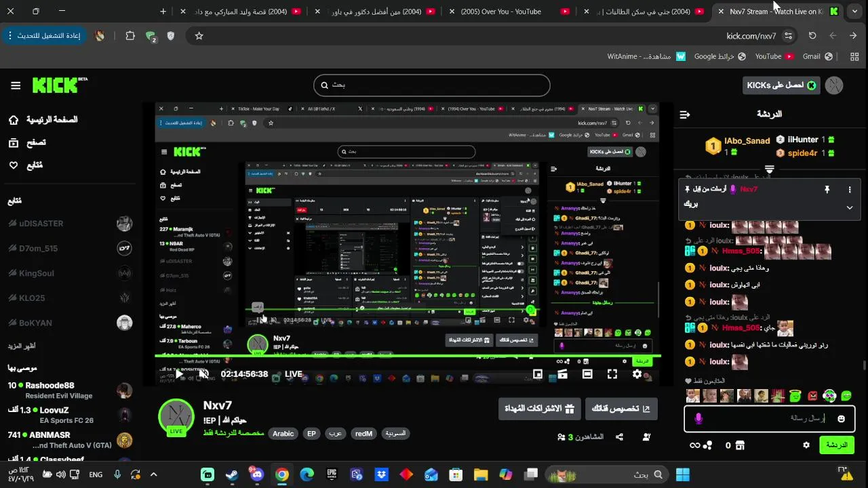The width and height of the screenshot is (868, 488).
Task: Open Steam from the taskbar
Action: [x=232, y=474]
